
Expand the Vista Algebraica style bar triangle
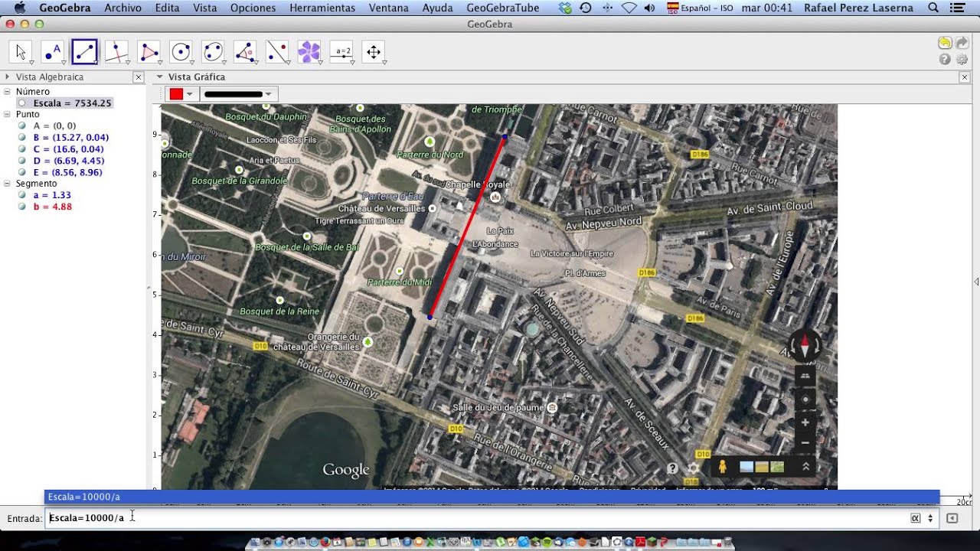[7, 77]
